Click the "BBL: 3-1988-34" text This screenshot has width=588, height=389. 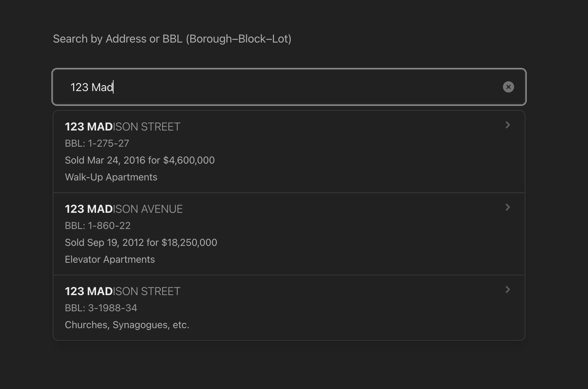click(x=101, y=308)
